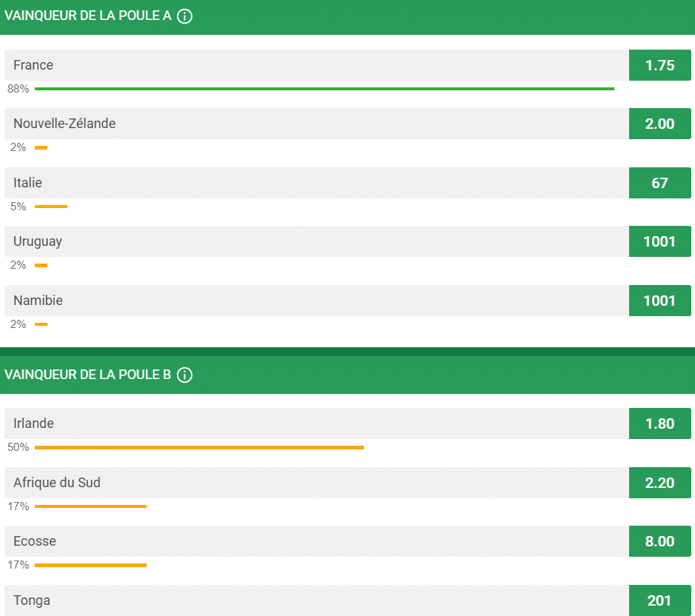695x616 pixels.
Task: Select Tonga odds 201
Action: [659, 600]
